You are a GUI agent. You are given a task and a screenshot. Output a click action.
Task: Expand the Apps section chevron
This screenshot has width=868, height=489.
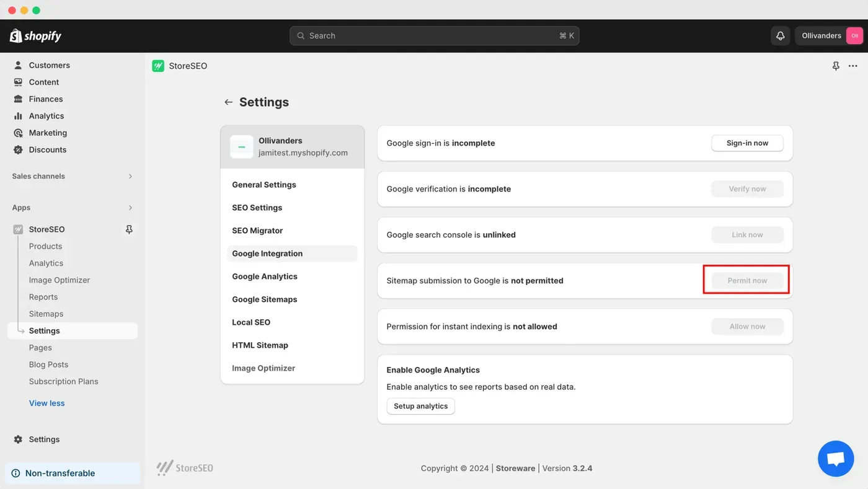click(x=130, y=208)
